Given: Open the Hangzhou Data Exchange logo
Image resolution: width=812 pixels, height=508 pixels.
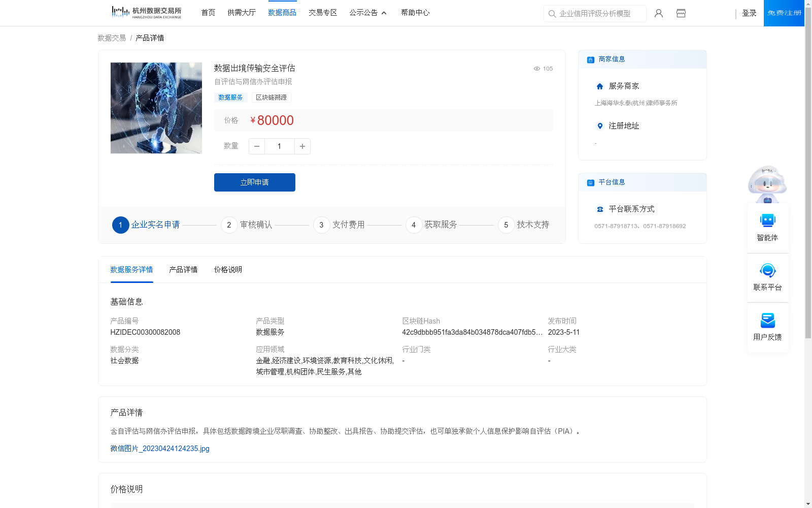Looking at the screenshot, I should 146,13.
